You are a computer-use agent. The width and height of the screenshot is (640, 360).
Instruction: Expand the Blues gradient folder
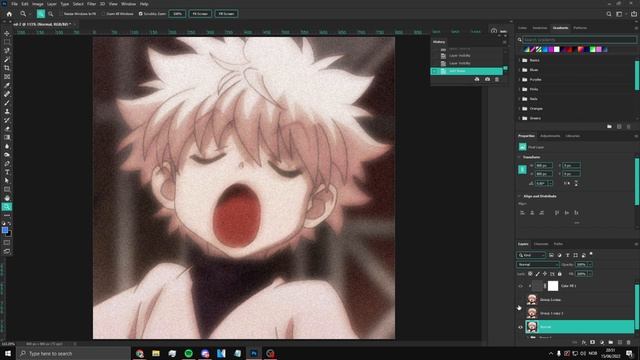click(520, 70)
